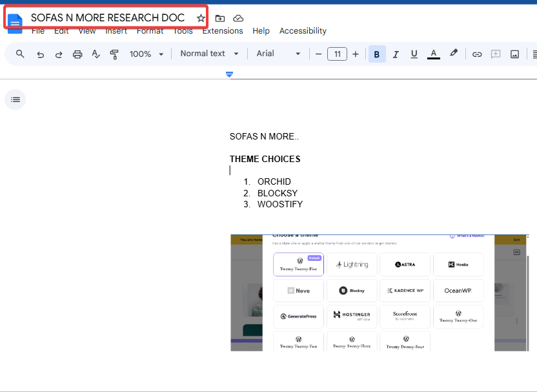
Task: Decrease the font size
Action: pos(318,54)
